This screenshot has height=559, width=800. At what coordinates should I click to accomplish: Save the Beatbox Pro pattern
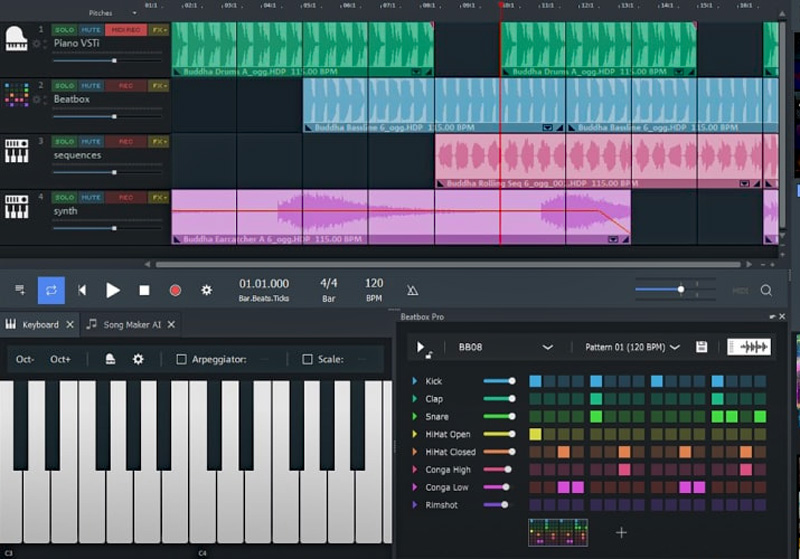tap(702, 347)
